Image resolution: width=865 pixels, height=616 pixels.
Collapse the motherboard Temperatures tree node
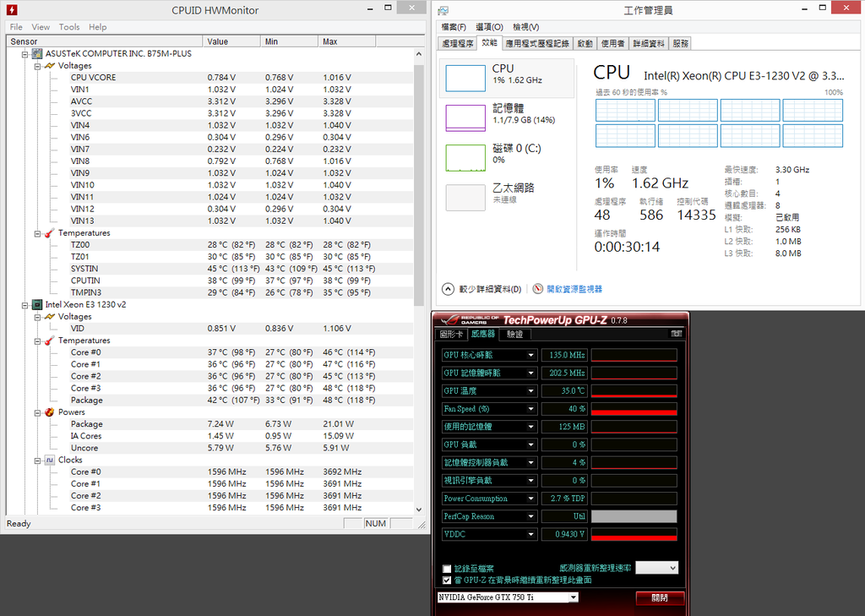[37, 233]
